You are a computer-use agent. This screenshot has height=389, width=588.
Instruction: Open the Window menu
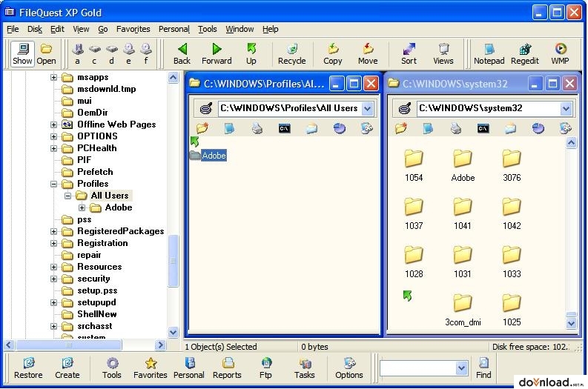coord(240,29)
